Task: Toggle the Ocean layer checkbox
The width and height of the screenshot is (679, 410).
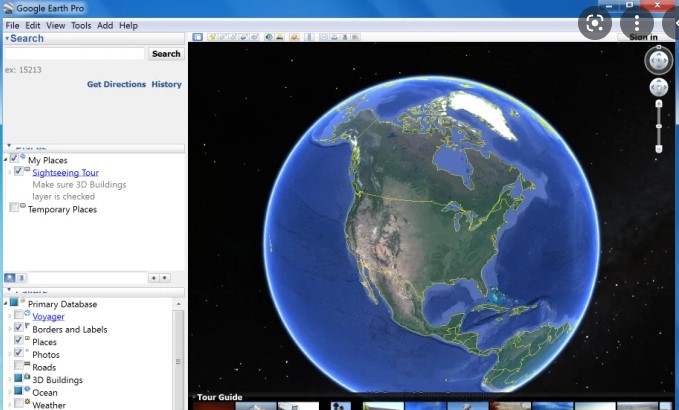Action: [x=18, y=391]
